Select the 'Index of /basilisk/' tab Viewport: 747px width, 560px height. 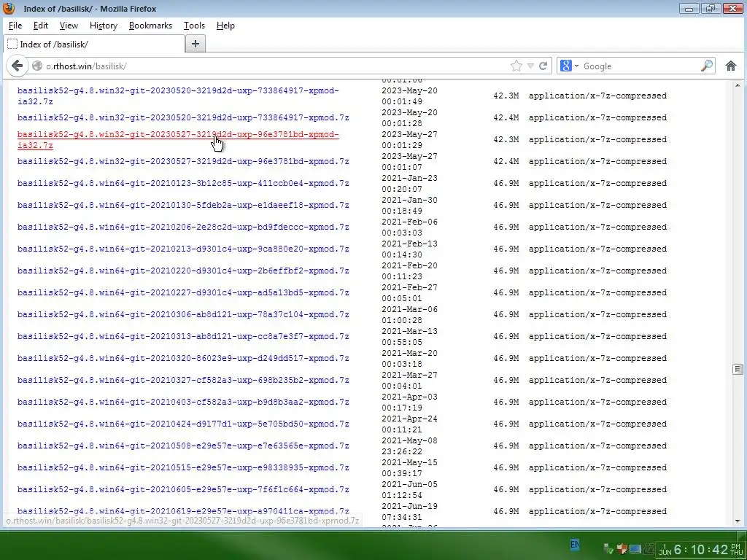coord(94,44)
